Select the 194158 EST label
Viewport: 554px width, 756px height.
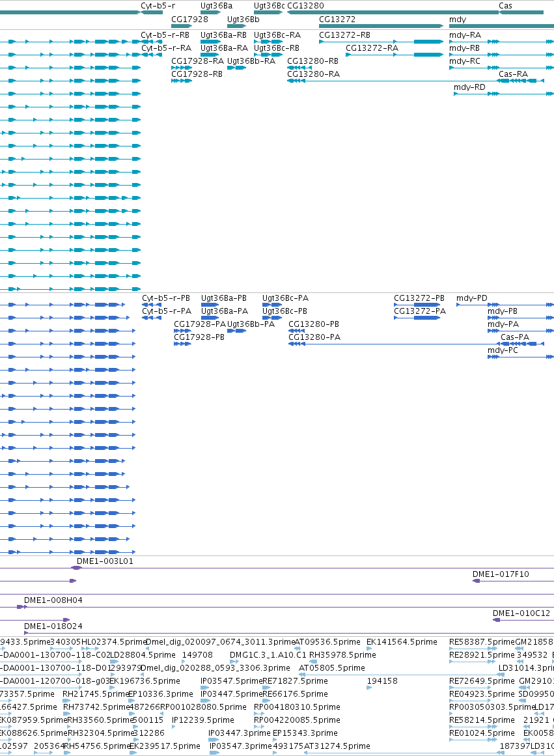tap(382, 681)
